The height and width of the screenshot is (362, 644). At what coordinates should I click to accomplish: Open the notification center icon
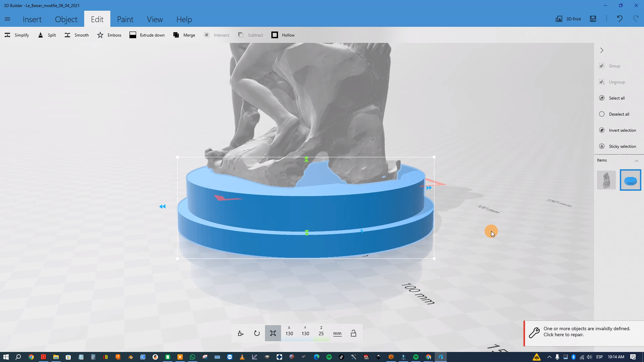(x=633, y=357)
